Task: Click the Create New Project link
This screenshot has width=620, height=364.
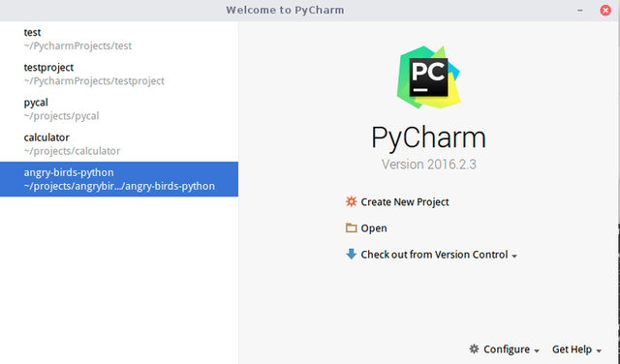Action: tap(405, 202)
